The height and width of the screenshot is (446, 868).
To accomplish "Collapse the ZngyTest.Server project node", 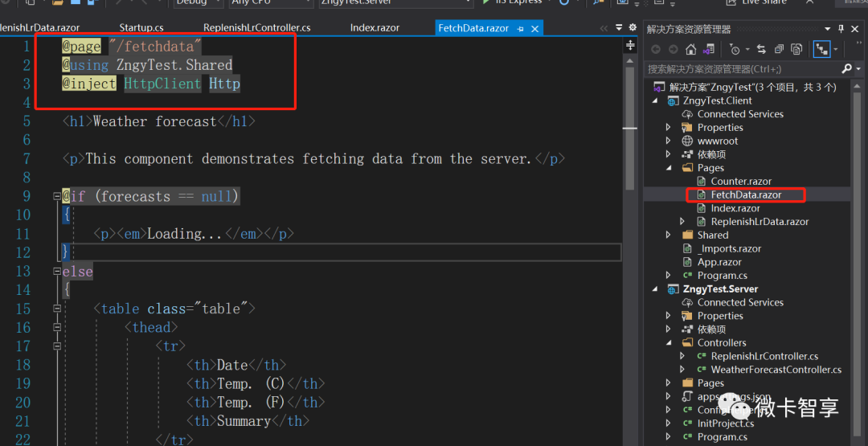I will tap(656, 288).
